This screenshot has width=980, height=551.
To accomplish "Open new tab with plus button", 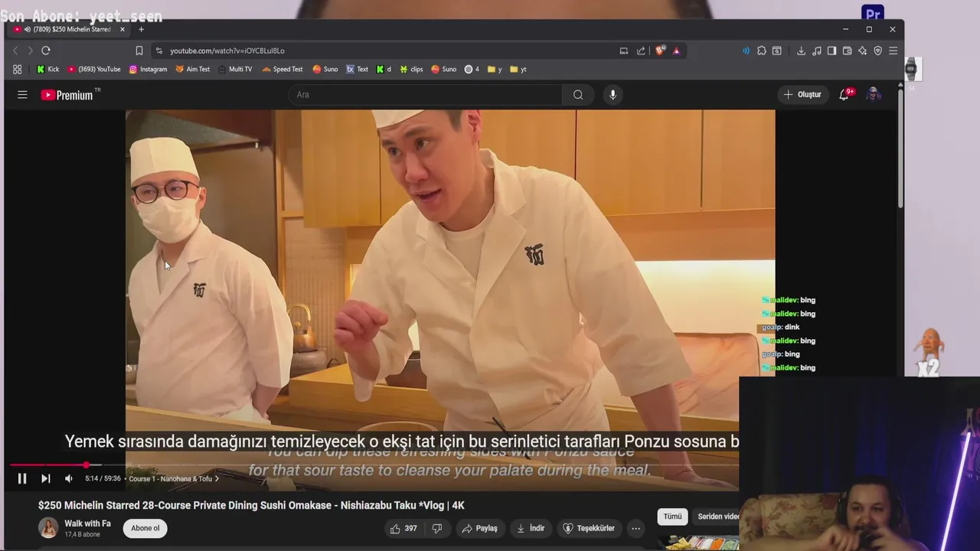I will tap(141, 29).
